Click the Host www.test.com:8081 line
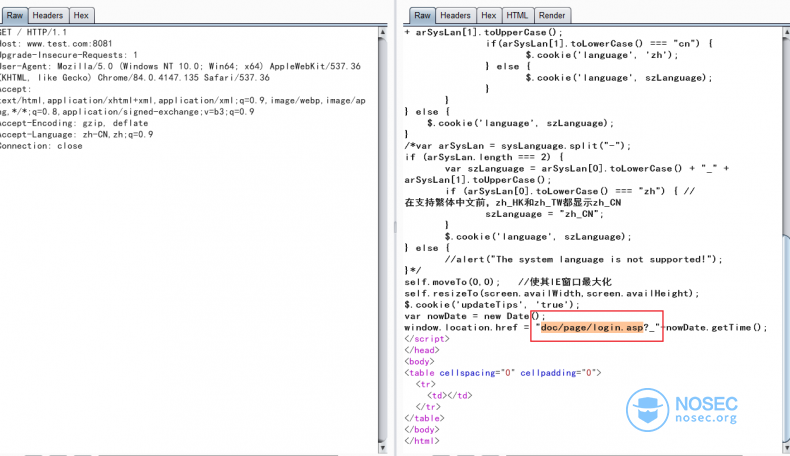Viewport: 790px width, 456px height. coord(56,44)
